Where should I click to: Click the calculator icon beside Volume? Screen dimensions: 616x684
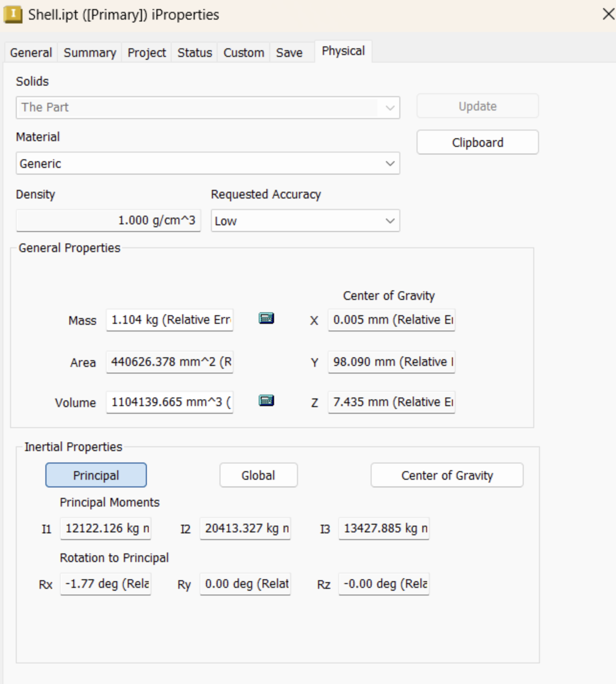coord(266,401)
